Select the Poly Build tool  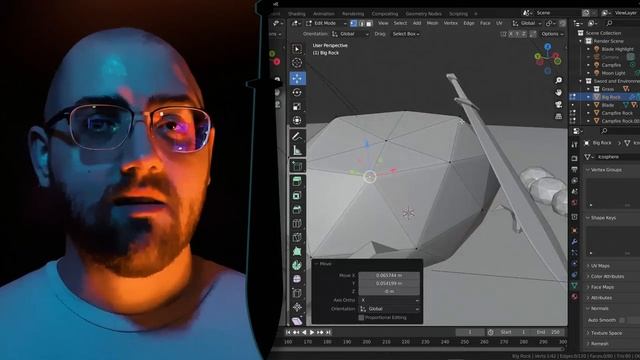[297, 251]
